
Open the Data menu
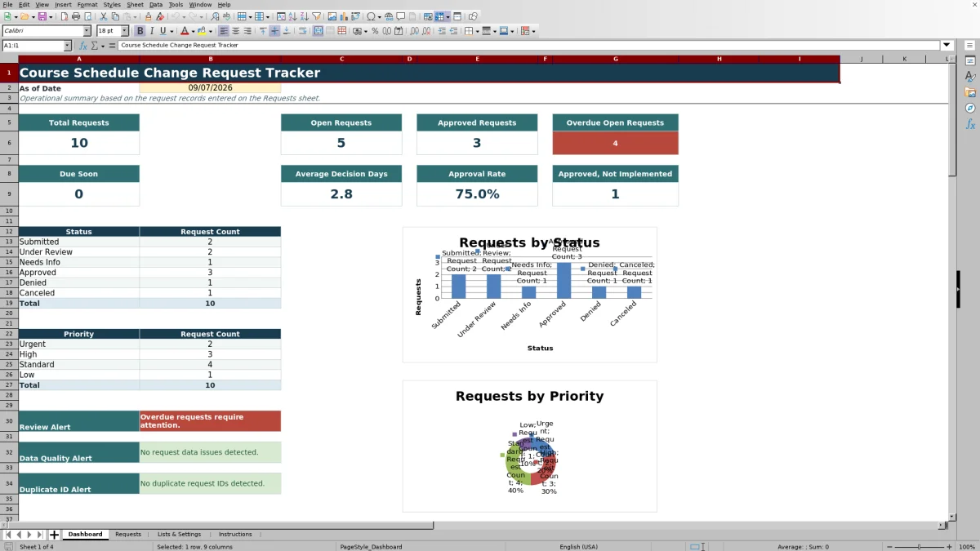click(155, 5)
